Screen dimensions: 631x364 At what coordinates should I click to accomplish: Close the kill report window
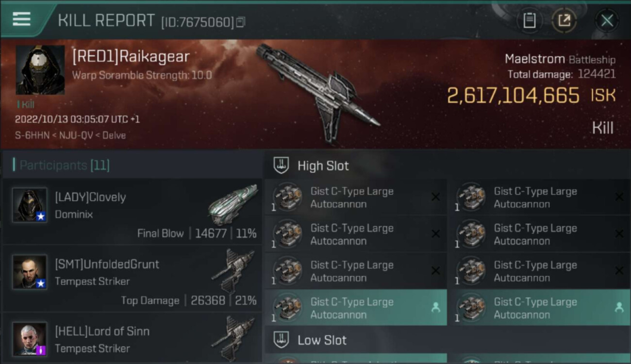[607, 20]
